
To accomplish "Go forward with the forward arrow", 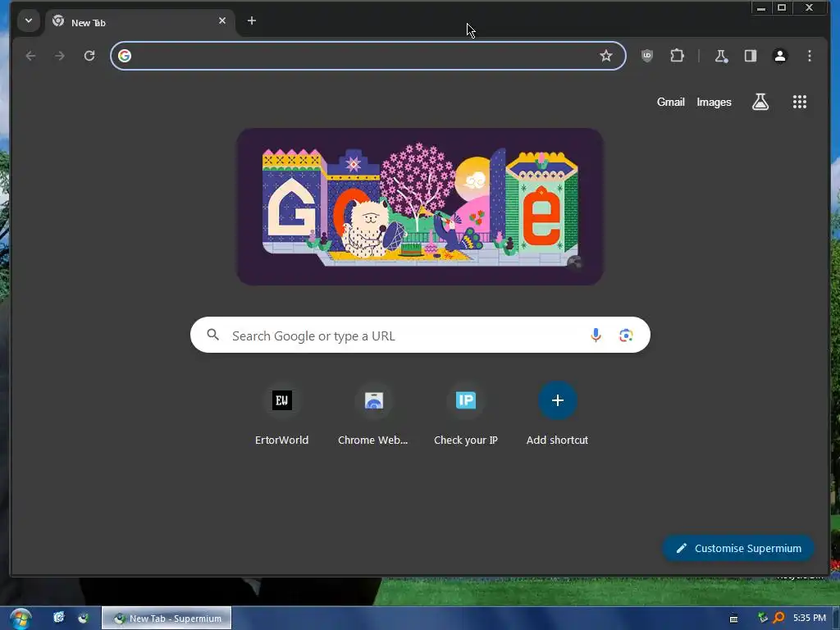I will (x=59, y=56).
